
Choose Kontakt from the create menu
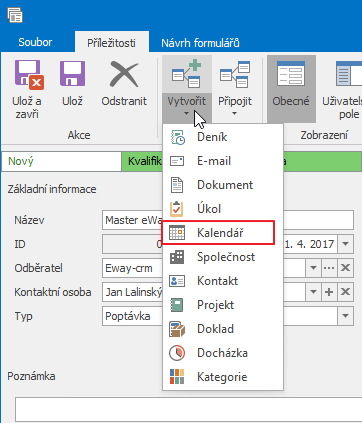point(223,281)
